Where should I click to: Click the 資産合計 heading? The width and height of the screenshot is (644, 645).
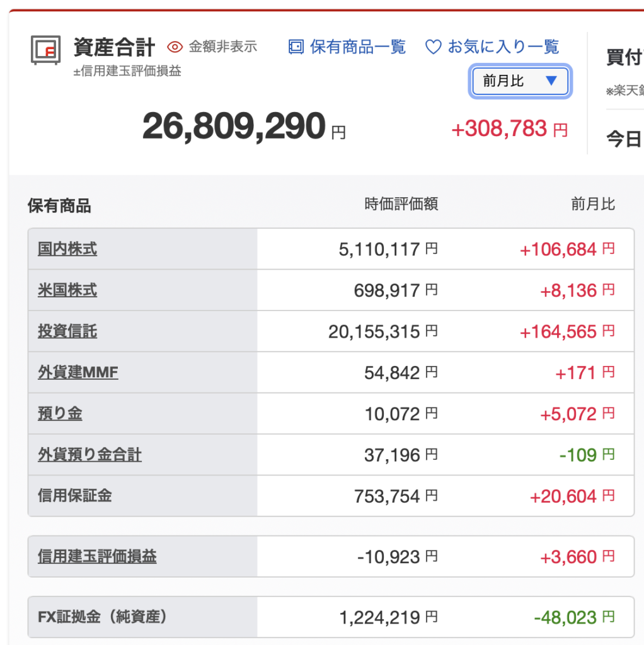coord(114,47)
